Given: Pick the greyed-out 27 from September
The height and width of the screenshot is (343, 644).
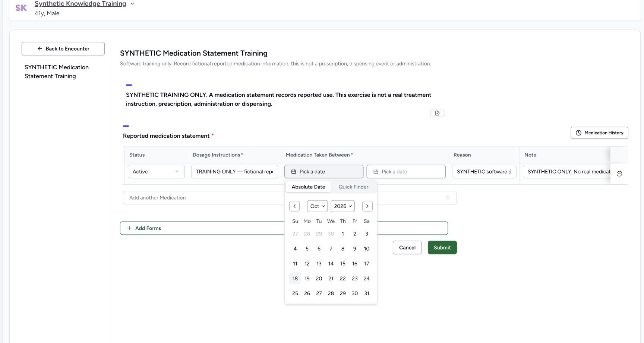Looking at the screenshot, I should [295, 234].
